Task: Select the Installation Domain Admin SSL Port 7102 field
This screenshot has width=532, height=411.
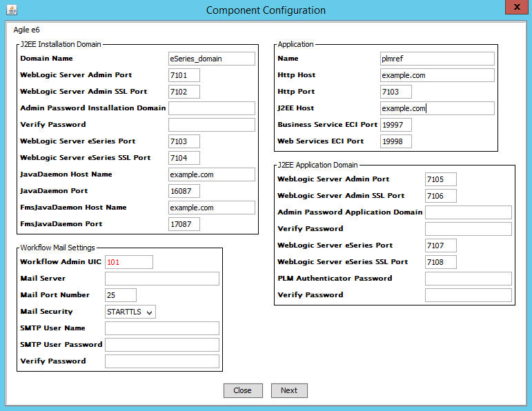Action: pos(184,92)
